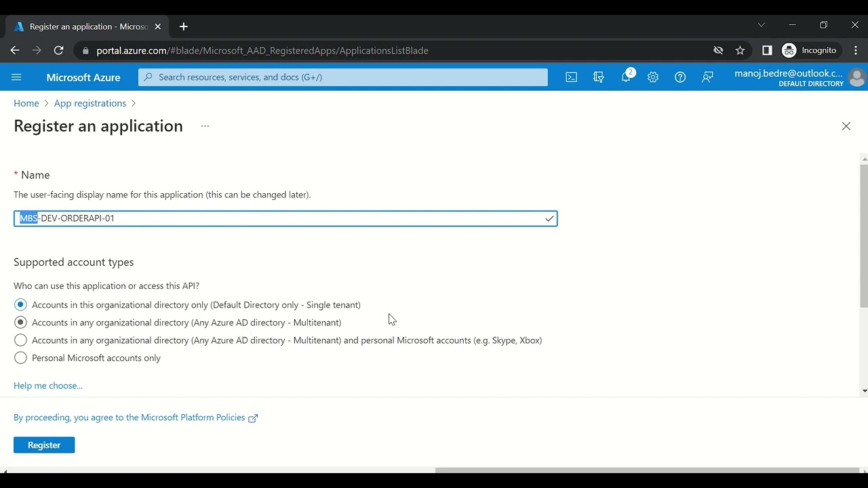The width and height of the screenshot is (868, 488).
Task: Open the Help me choose link
Action: point(48,386)
